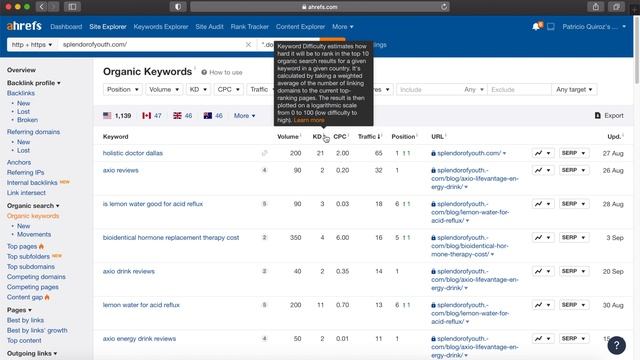
Task: Click the ahrefs logo
Action: (x=24, y=26)
